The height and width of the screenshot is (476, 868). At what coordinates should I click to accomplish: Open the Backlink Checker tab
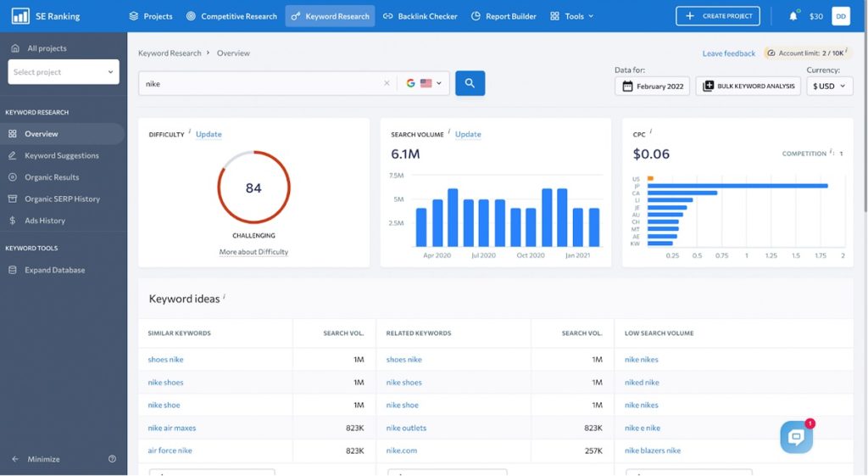(420, 16)
